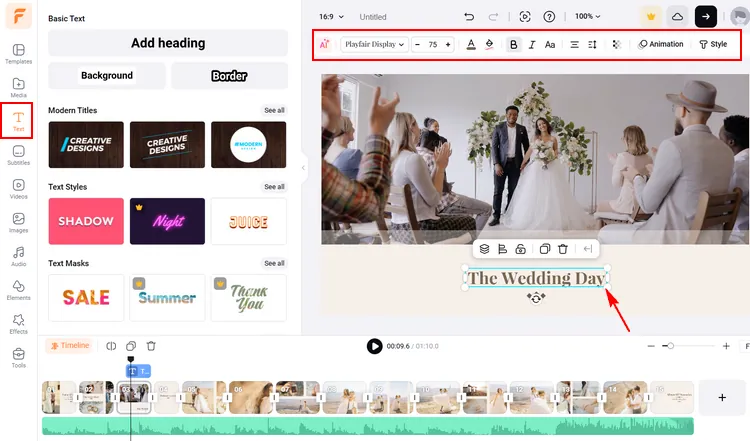
Task: Click the font size value 75
Action: (433, 44)
